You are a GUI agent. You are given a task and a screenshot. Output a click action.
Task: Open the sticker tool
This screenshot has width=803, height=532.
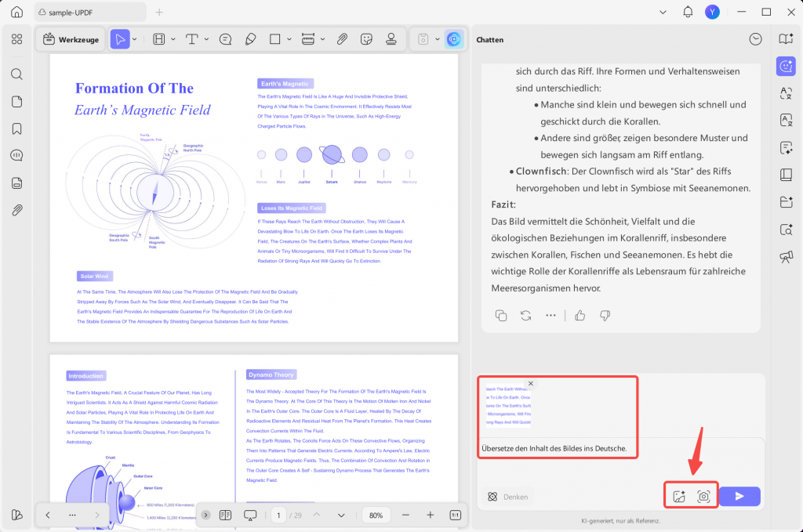pos(366,39)
